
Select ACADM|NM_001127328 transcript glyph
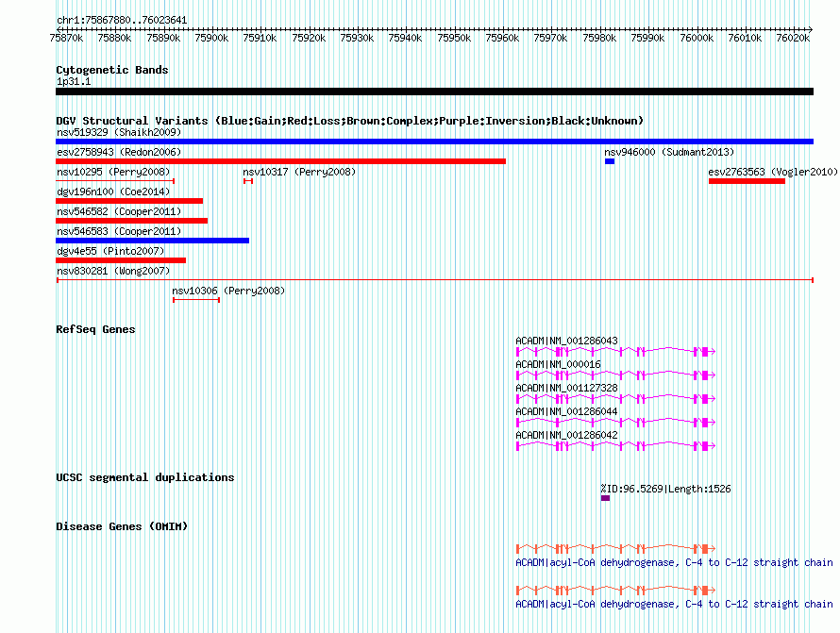click(615, 398)
